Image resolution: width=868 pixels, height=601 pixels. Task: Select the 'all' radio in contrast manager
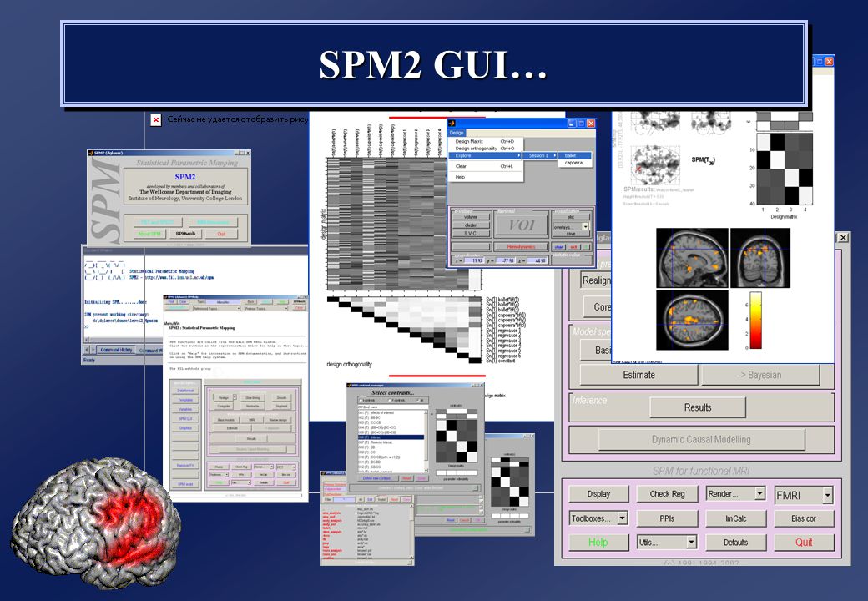pos(420,400)
